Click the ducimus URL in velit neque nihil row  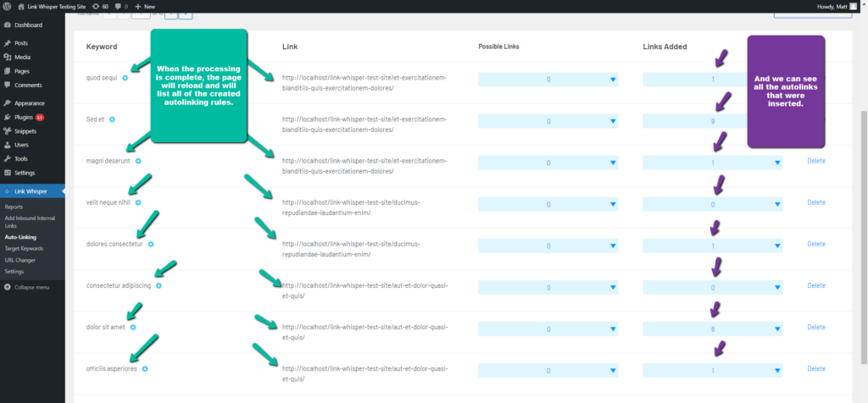351,208
